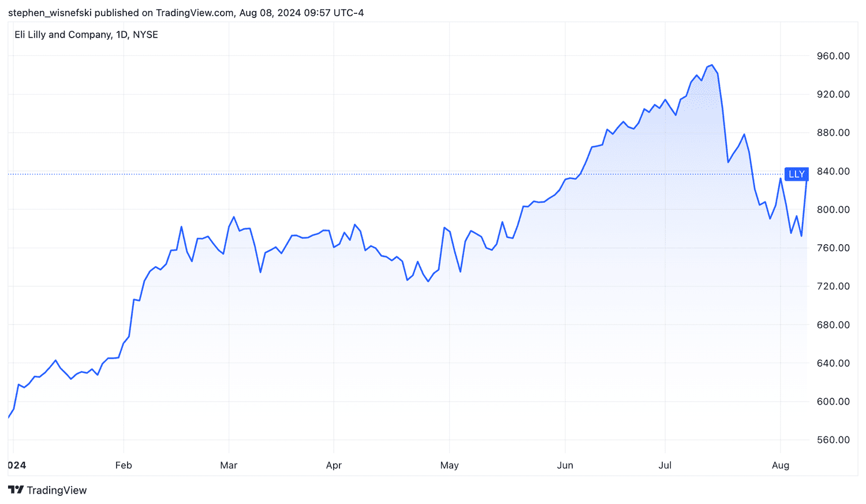Viewport: 866px width, 504px height.
Task: Click the 760.00 price axis label
Action: click(x=833, y=248)
